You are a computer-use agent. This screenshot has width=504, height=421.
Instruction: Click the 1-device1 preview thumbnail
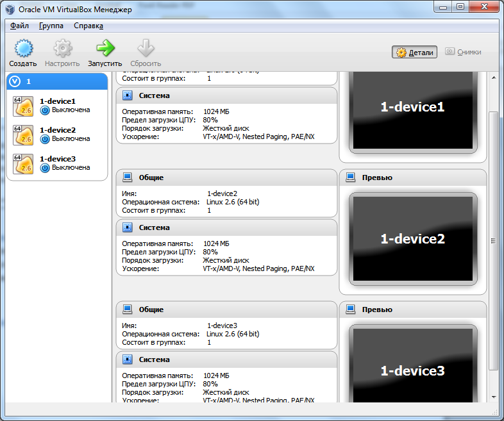click(413, 111)
